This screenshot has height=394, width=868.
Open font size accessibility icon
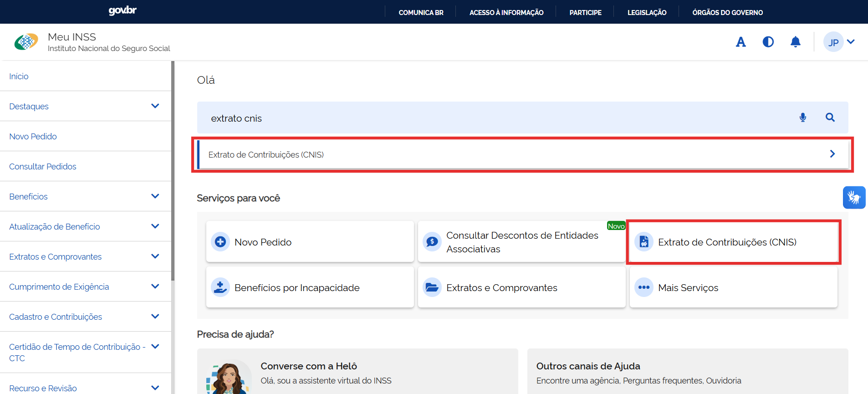(x=741, y=42)
